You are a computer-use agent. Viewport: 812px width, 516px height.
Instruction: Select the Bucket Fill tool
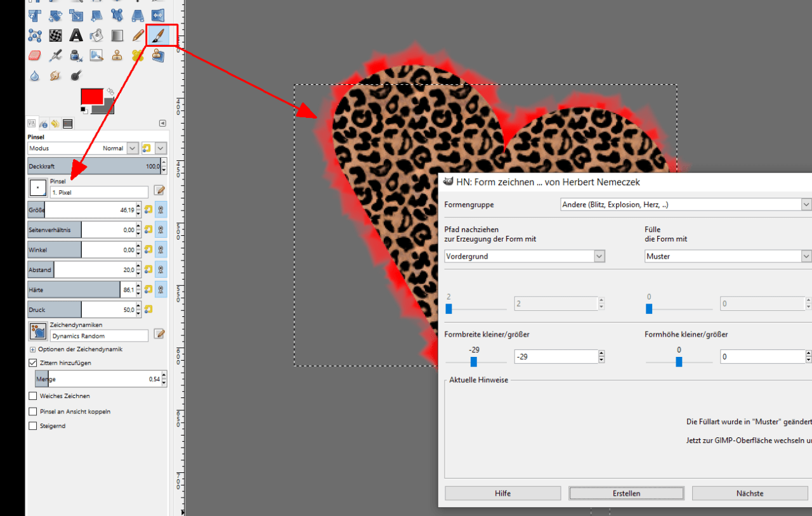96,35
